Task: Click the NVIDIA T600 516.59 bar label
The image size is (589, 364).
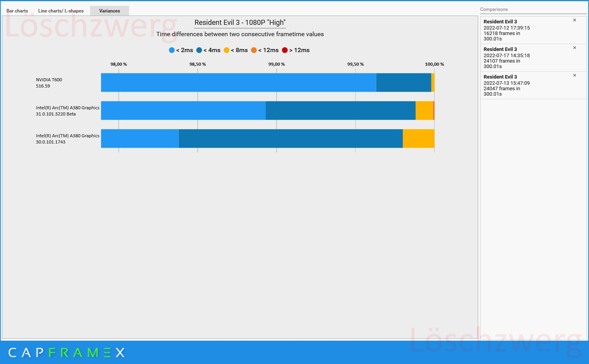Action: point(49,83)
